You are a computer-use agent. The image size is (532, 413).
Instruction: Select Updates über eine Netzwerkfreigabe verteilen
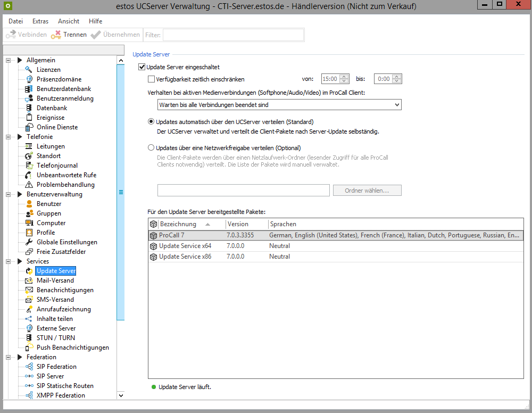151,148
